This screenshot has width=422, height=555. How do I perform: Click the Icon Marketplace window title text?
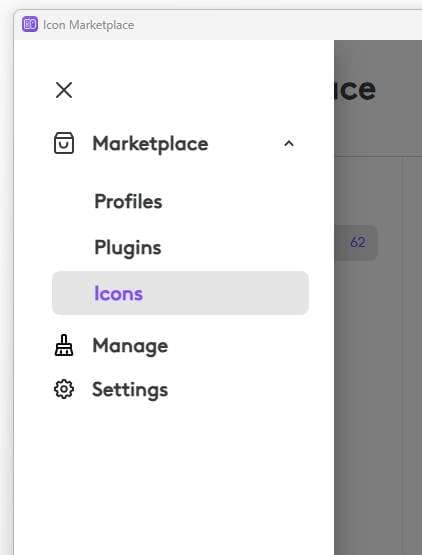[89, 25]
